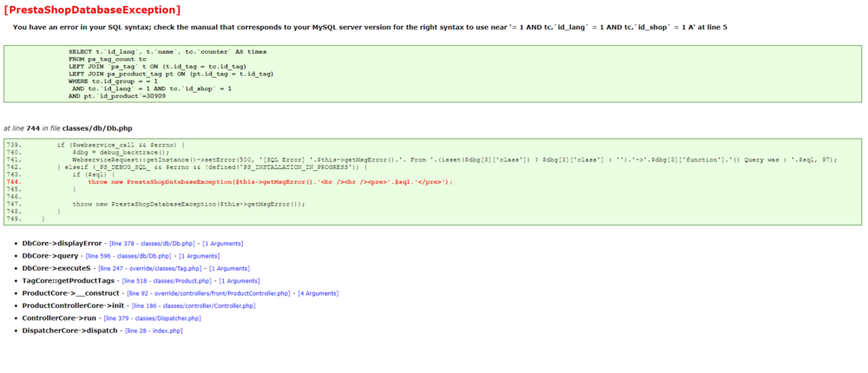Click 'WHERE tc.id_group = = 1' SQL line
This screenshot has width=868, height=373.
[x=114, y=81]
